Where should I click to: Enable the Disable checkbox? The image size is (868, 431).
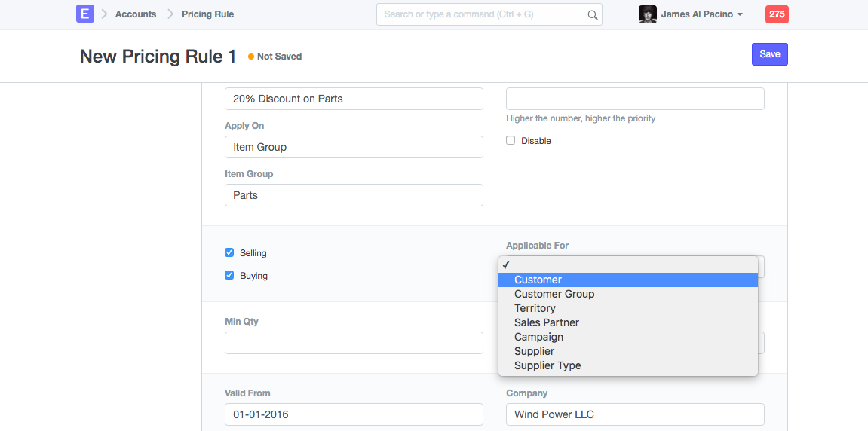511,141
